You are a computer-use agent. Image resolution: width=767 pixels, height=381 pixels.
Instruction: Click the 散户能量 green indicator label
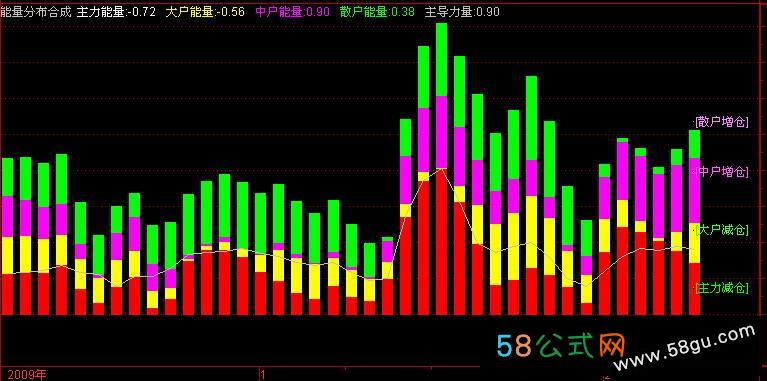377,12
